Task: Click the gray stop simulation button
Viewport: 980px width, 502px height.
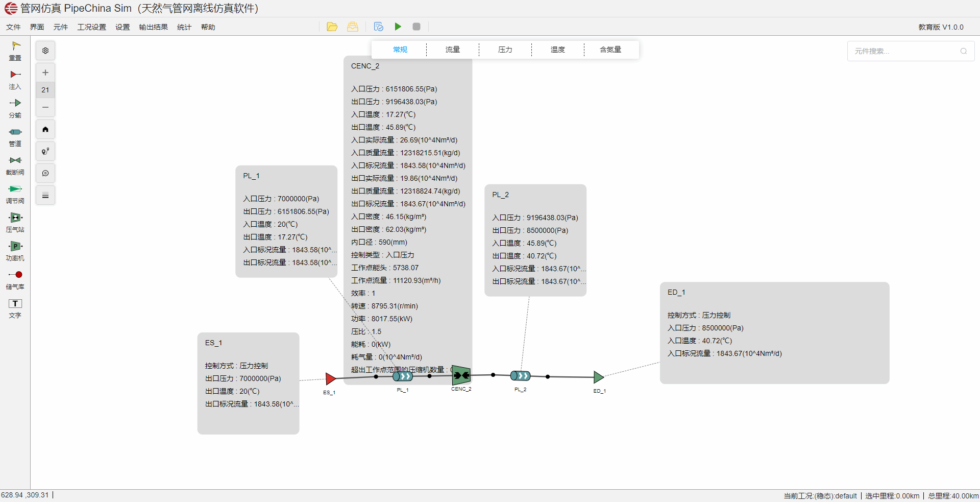Action: pos(416,27)
